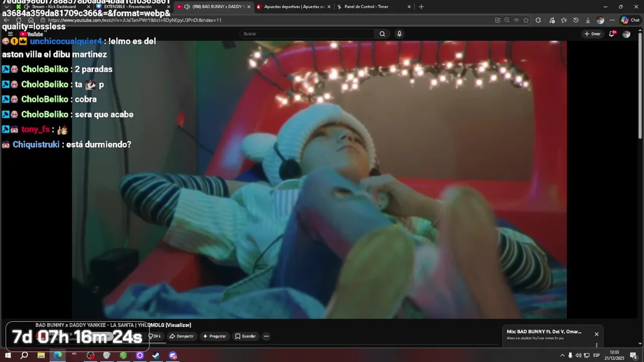Click the Guardar save button

246,336
